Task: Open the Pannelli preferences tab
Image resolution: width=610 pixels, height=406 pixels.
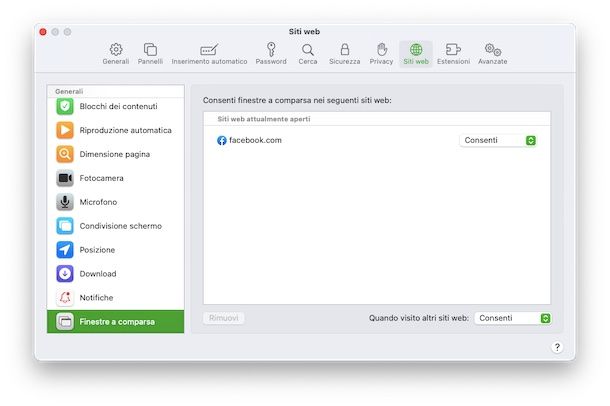Action: coord(150,54)
